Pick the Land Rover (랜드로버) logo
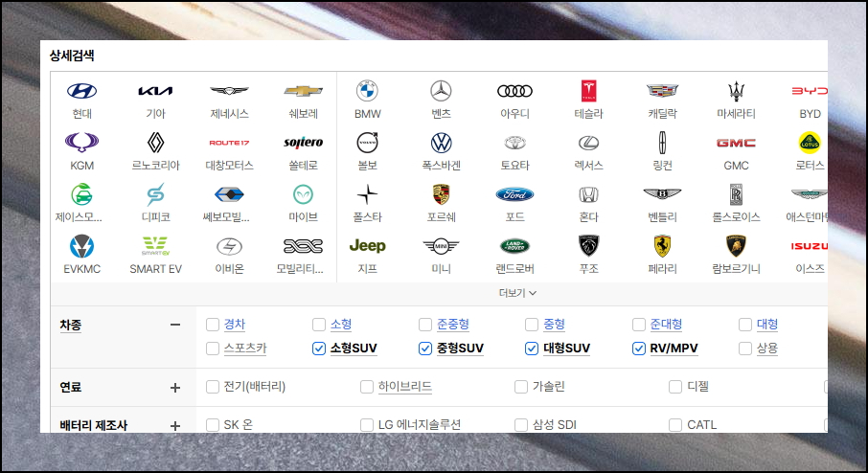868x473 pixels. pos(514,246)
